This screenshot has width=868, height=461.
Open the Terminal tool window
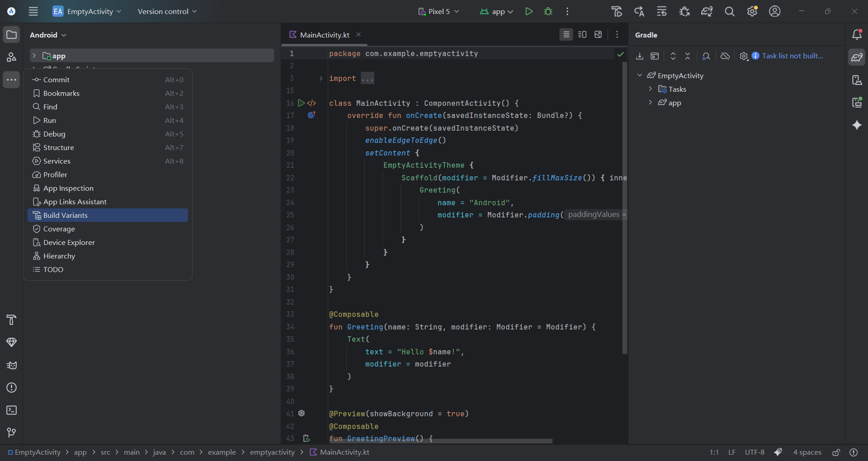coord(11,410)
